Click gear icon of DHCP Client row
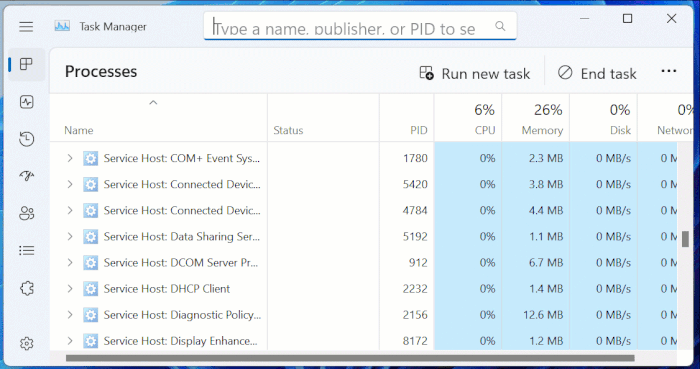Screen dimensions: 700x369 (x=91, y=289)
